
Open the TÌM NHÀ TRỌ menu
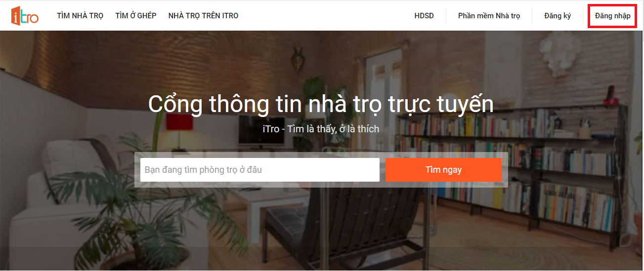click(80, 16)
